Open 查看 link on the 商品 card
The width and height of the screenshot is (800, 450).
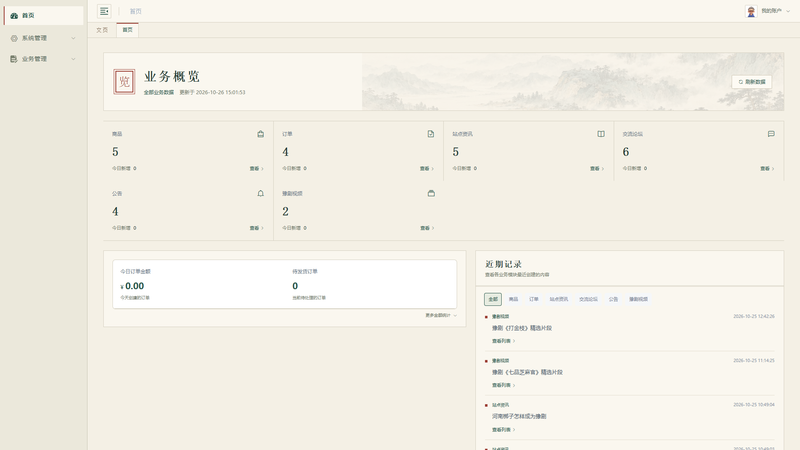(257, 169)
